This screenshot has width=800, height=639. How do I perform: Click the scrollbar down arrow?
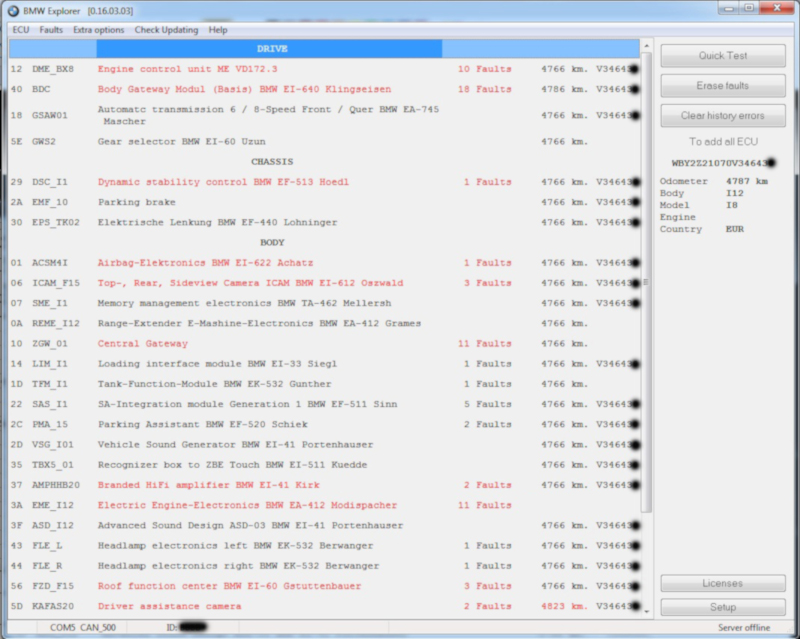[646, 611]
